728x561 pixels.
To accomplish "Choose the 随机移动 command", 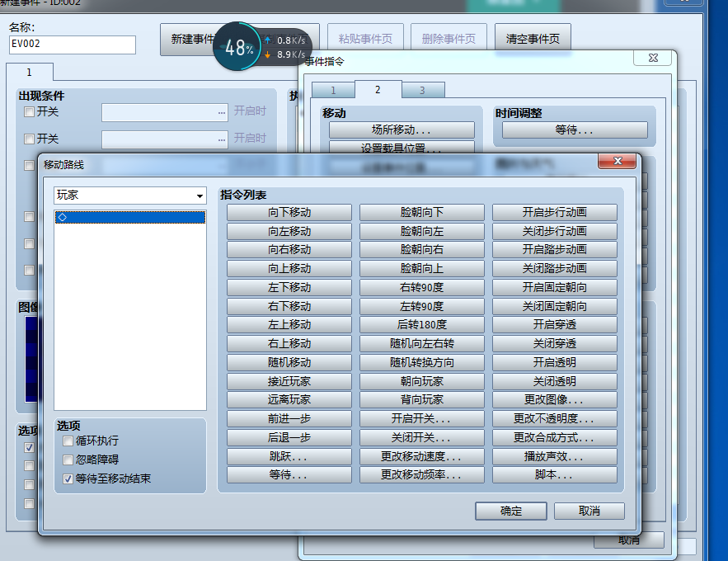I will pyautogui.click(x=289, y=362).
